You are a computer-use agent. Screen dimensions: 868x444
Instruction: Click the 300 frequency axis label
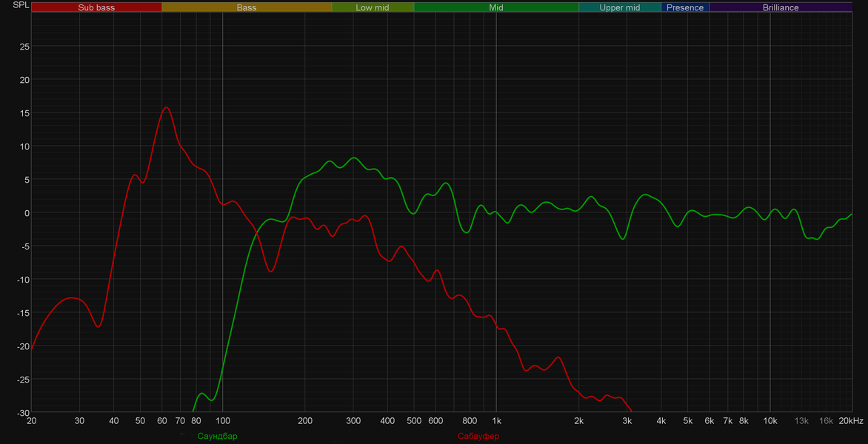click(353, 421)
